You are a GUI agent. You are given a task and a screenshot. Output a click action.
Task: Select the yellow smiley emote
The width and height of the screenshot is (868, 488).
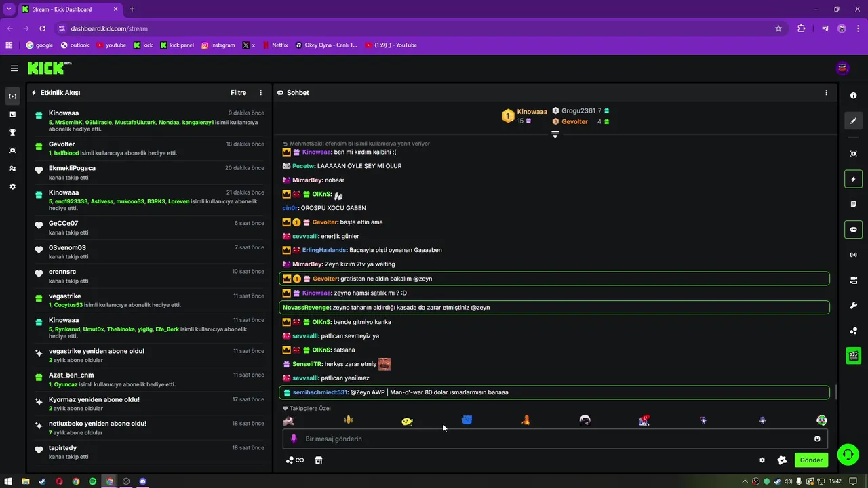pos(407,421)
